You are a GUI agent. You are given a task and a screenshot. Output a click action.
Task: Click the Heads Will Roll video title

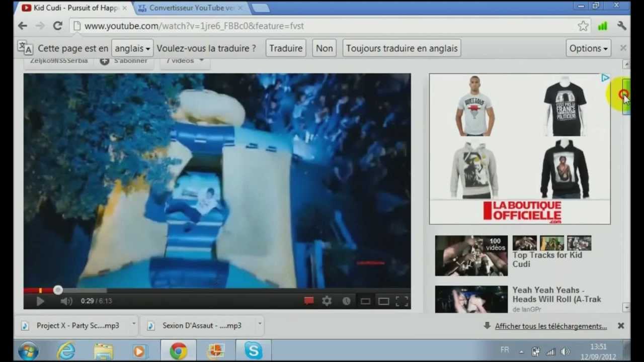pos(556,295)
